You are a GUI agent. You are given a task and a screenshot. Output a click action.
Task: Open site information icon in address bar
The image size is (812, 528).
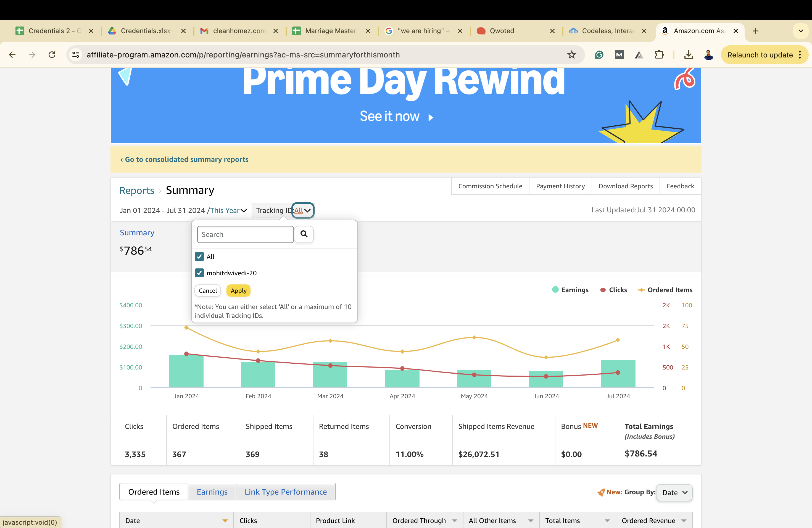(x=76, y=55)
